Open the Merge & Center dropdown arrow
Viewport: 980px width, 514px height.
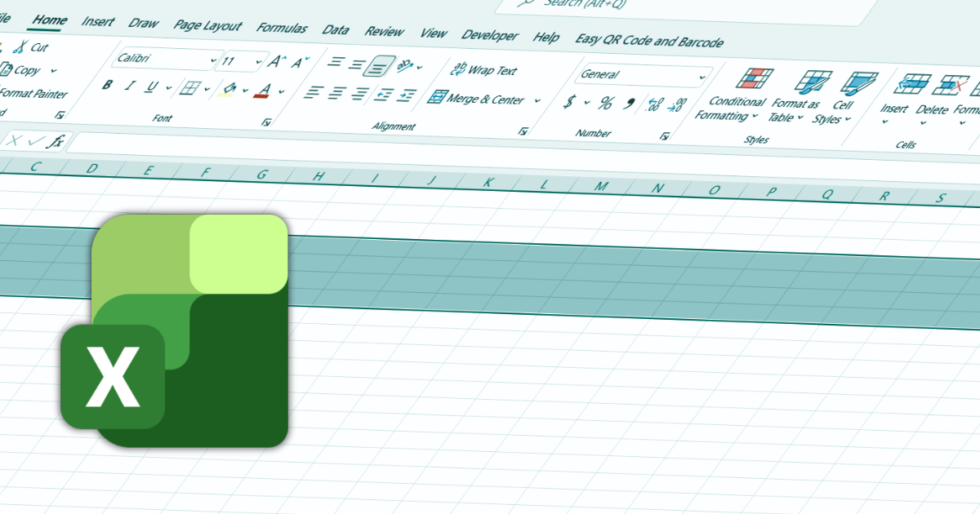(x=537, y=101)
